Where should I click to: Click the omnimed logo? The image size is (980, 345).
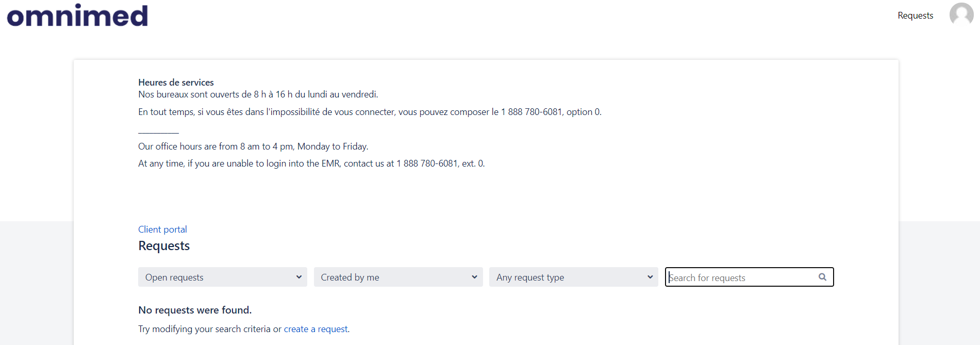[77, 15]
